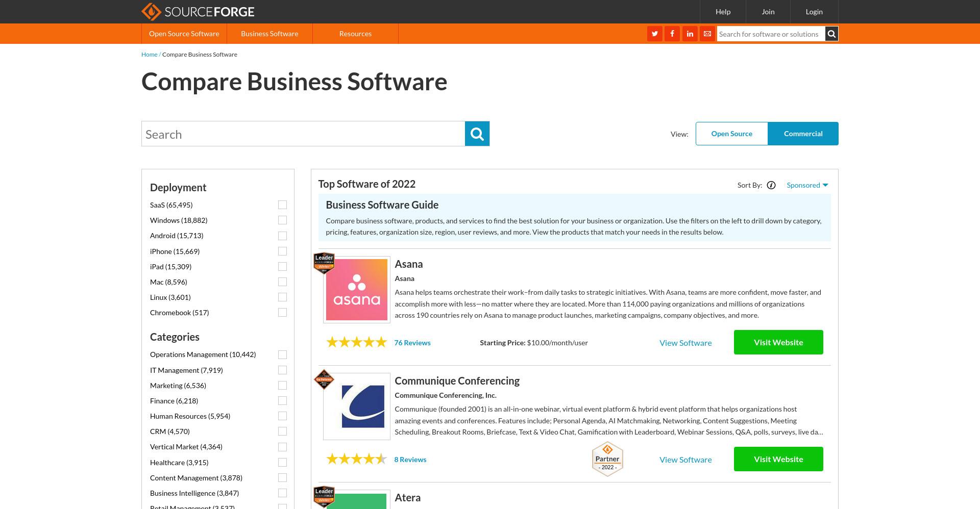
Task: Click the Facebook icon in orange bar
Action: (x=672, y=34)
